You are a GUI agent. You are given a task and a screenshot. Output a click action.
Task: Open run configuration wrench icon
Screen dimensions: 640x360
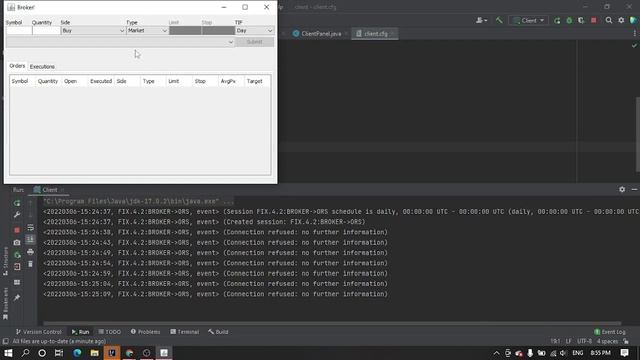point(17,215)
